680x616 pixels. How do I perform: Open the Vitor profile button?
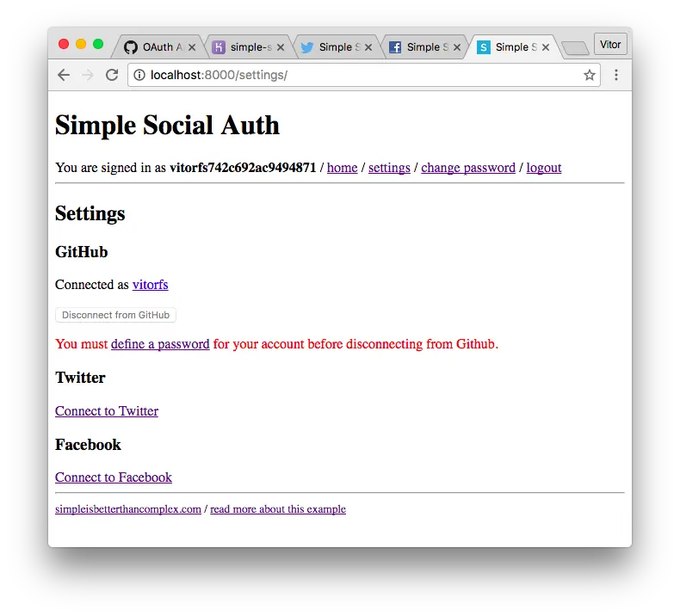click(610, 44)
